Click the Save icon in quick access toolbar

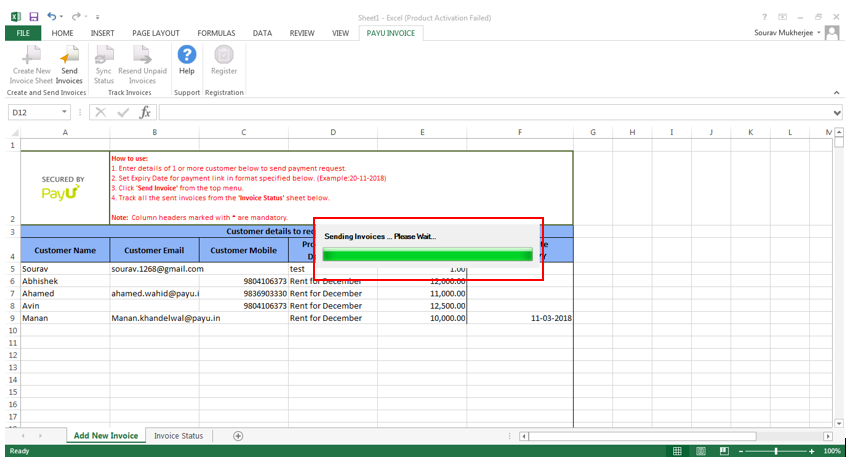34,17
